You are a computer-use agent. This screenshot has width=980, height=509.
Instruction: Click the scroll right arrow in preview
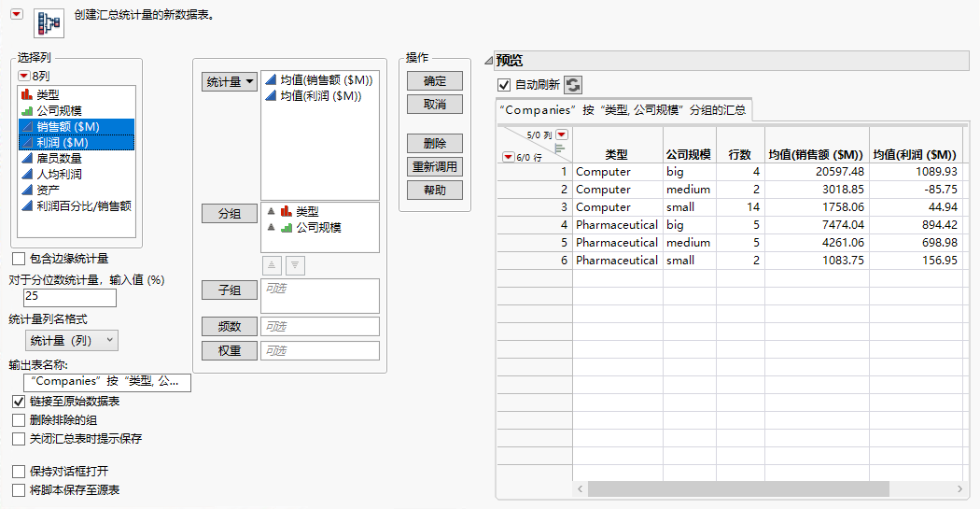point(959,489)
